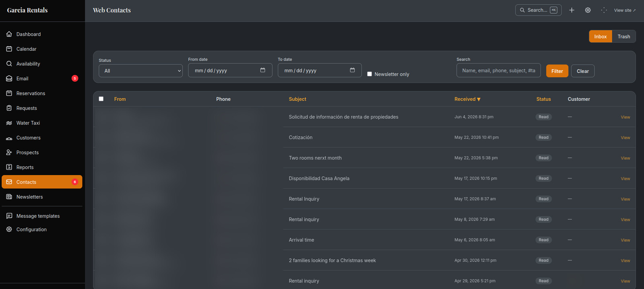Sort table by From column header
644x289 pixels.
(120, 99)
